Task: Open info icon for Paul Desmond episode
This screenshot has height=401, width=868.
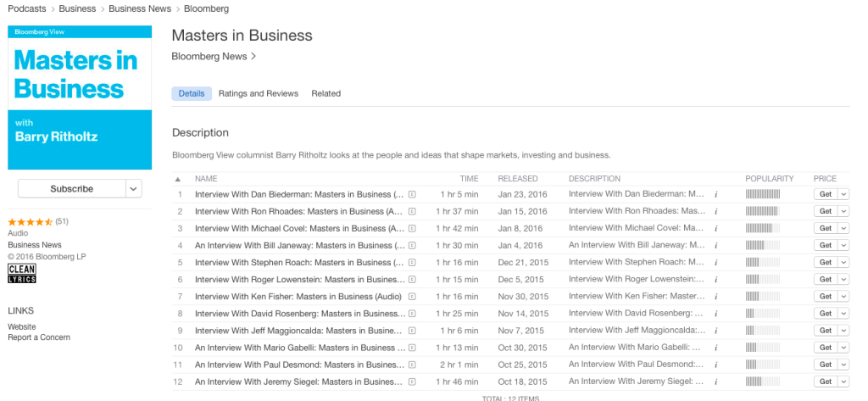Action: tap(715, 365)
